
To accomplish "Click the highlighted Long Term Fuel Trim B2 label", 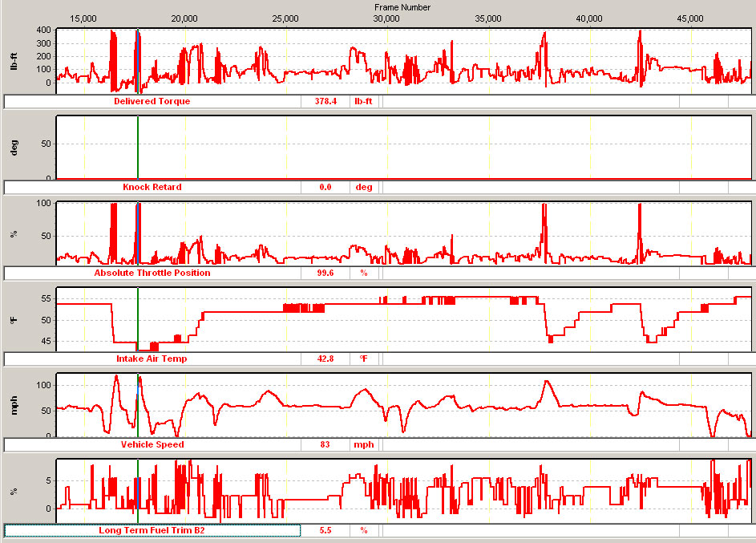I will 152,531.
